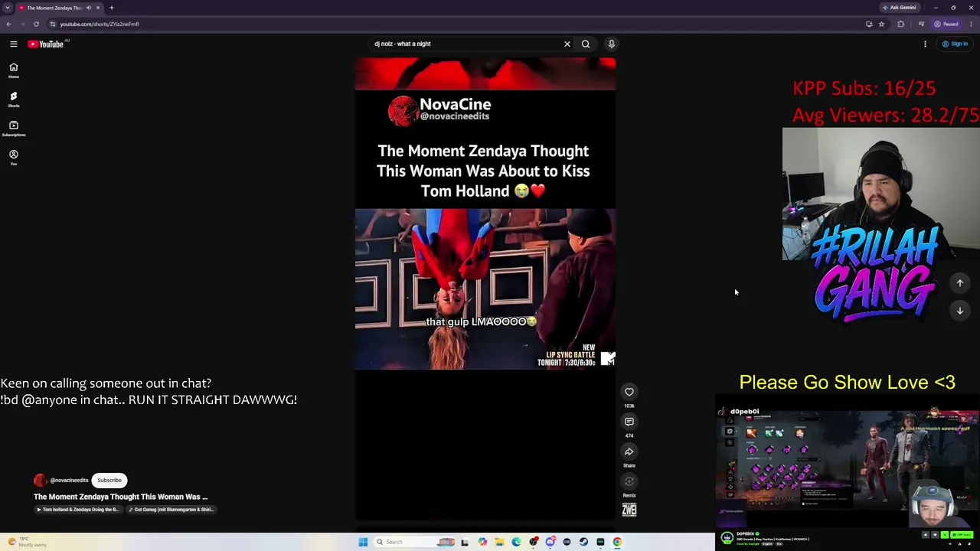980x551 pixels.
Task: Open Task View on the taskbar
Action: click(465, 542)
